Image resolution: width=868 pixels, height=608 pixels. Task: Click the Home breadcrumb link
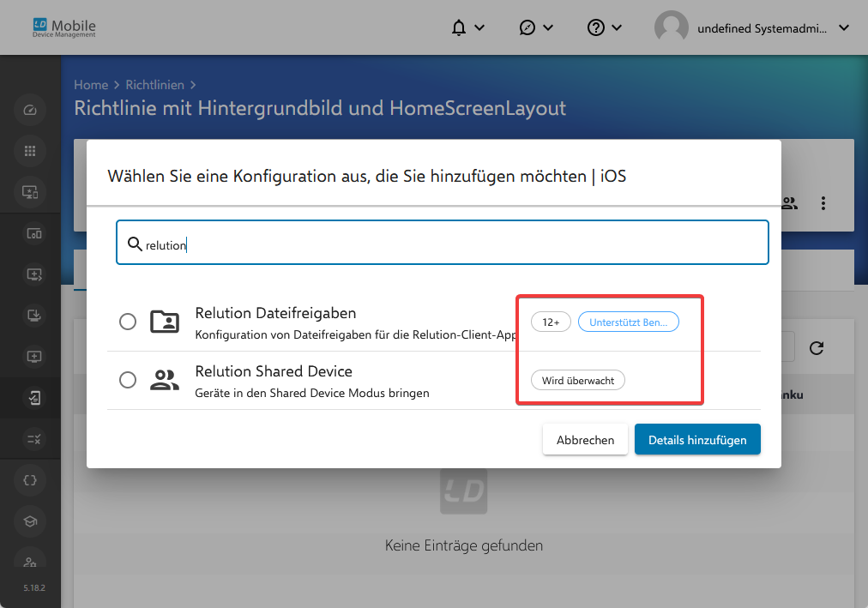point(91,85)
